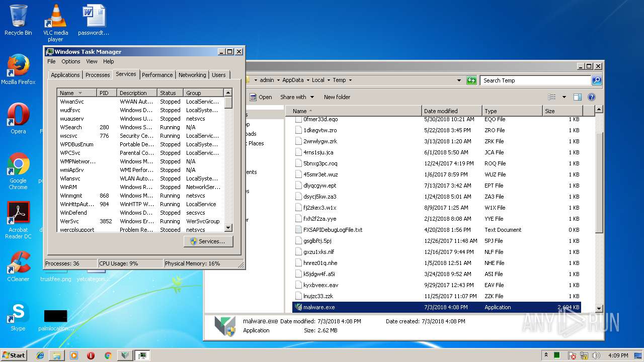Screen dimensions: 644x362
Task: Click the Explorer refresh button
Action: point(471,80)
